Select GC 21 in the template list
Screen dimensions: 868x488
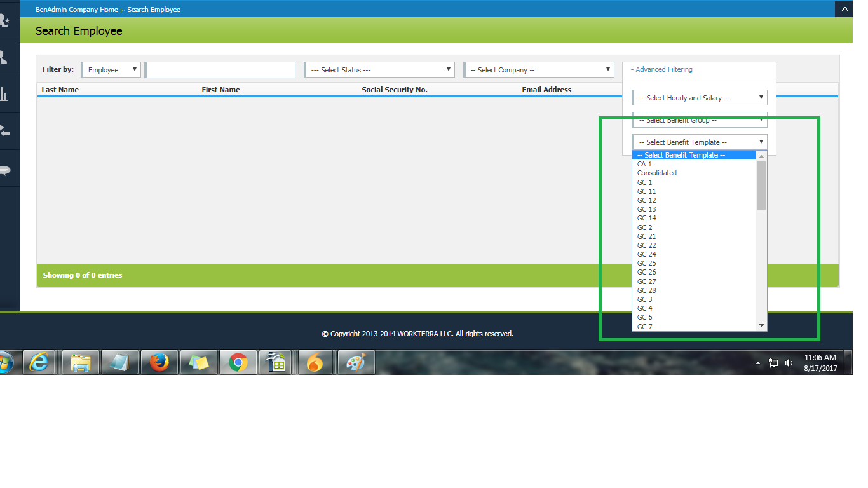click(647, 236)
